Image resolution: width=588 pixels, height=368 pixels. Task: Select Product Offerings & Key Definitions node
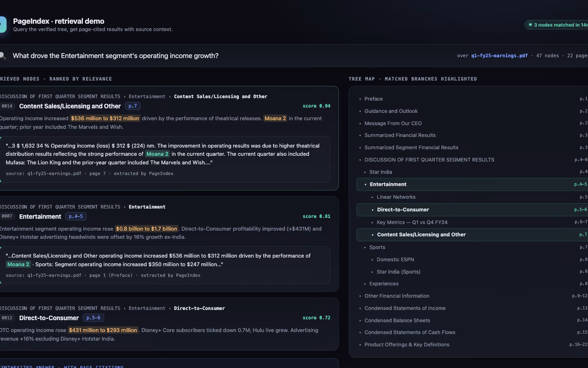click(407, 345)
